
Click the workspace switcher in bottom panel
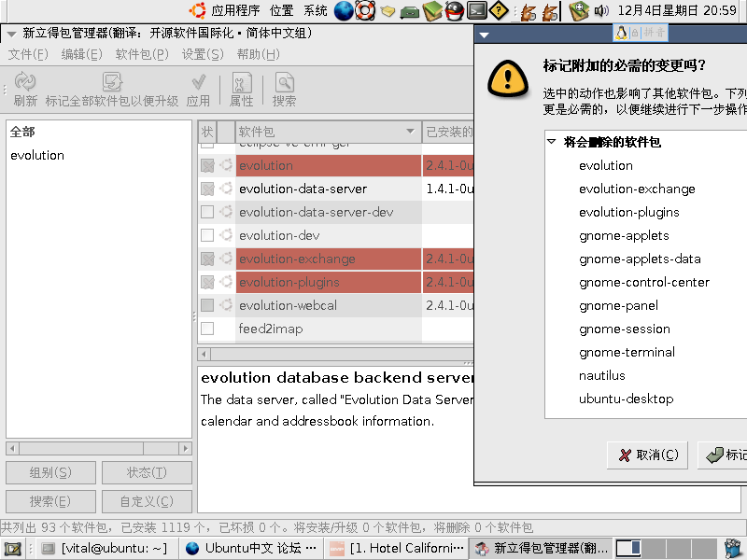[667, 549]
